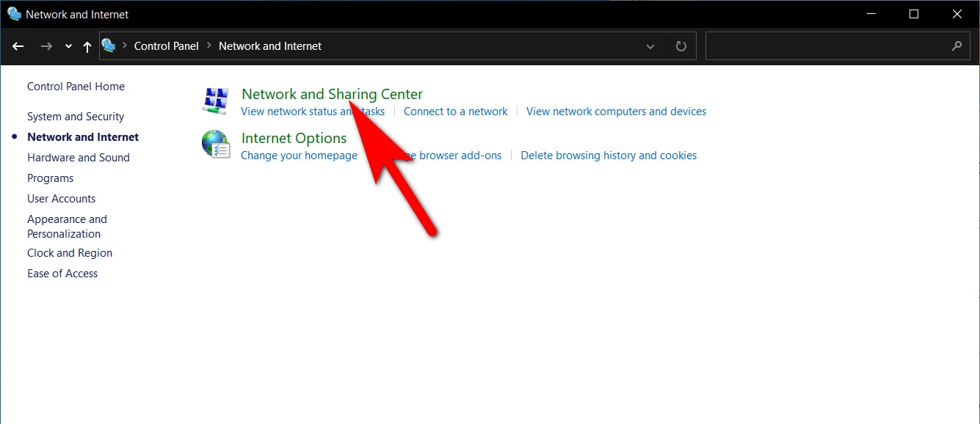Click the Forward navigation arrow
Screen dimensions: 980x424
point(46,46)
